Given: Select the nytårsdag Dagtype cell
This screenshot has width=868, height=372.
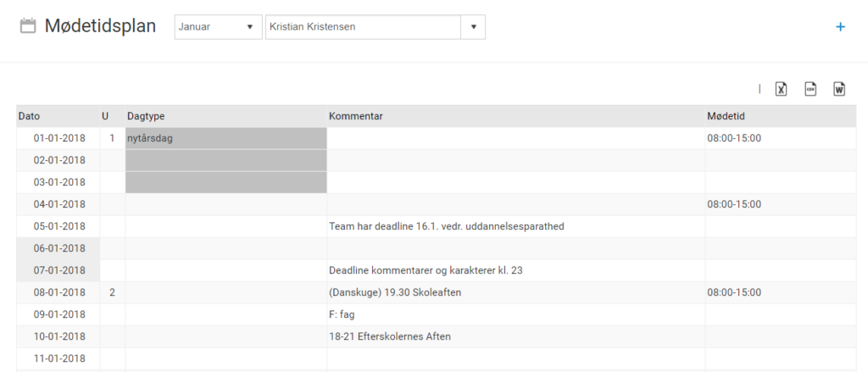Looking at the screenshot, I should [x=225, y=138].
